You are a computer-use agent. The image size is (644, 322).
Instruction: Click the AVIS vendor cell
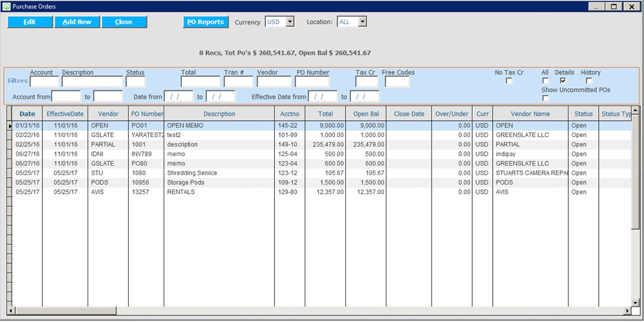[108, 192]
